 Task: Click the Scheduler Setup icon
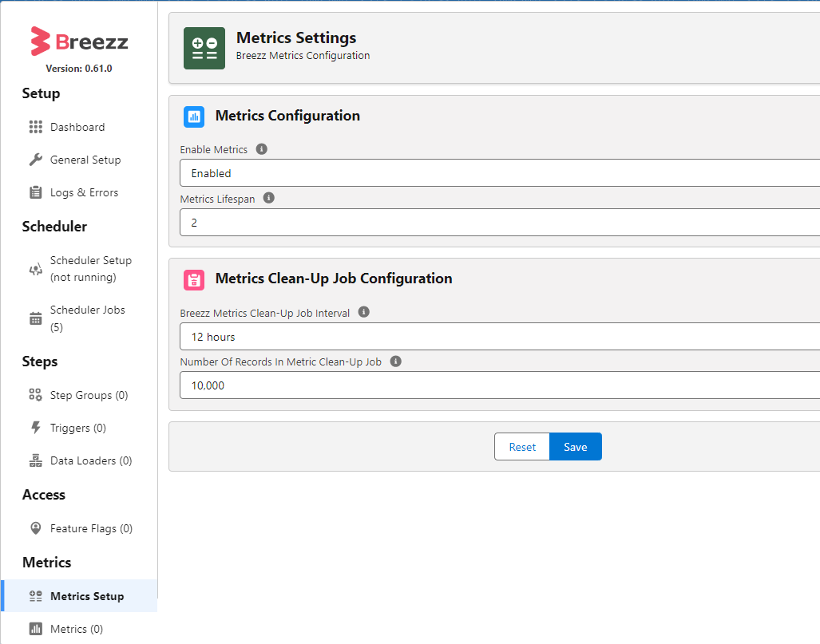[x=35, y=268]
